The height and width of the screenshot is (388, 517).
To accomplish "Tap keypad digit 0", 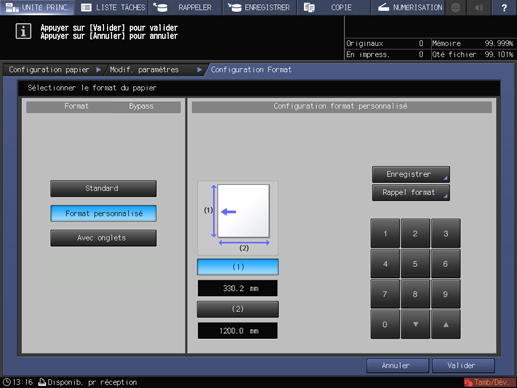I will pos(385,324).
